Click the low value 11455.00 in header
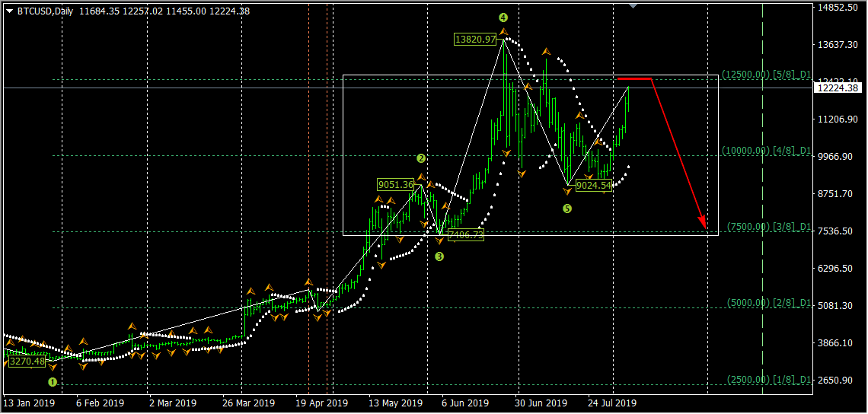Screen dimensions: 868x414 click(x=186, y=11)
